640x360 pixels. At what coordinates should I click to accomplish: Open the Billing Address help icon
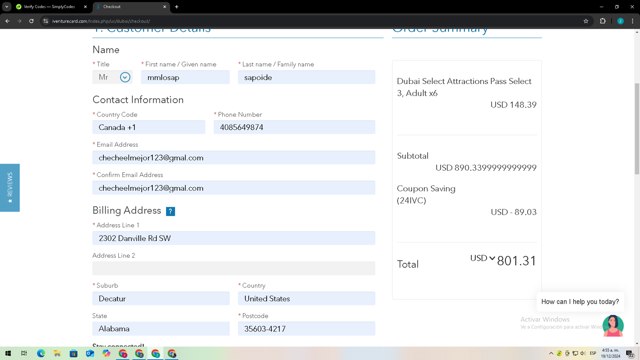170,211
